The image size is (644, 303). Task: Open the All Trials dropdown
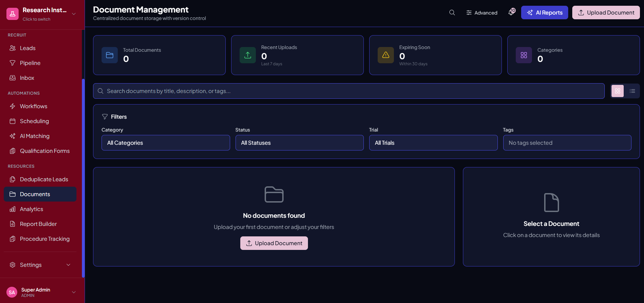click(x=434, y=143)
